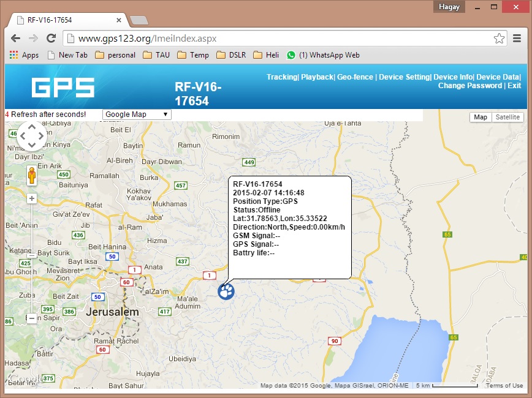Click the browser forward arrow

33,39
